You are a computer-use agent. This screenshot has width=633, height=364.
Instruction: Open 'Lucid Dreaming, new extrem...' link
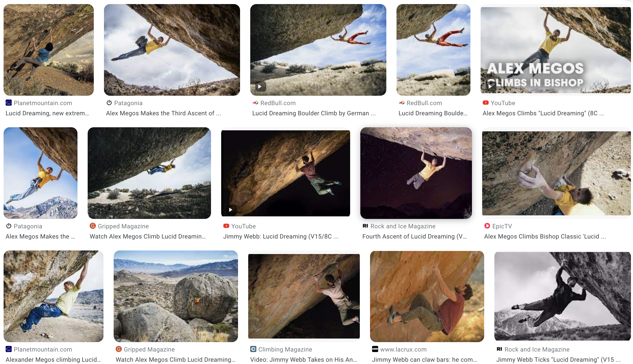click(x=47, y=113)
